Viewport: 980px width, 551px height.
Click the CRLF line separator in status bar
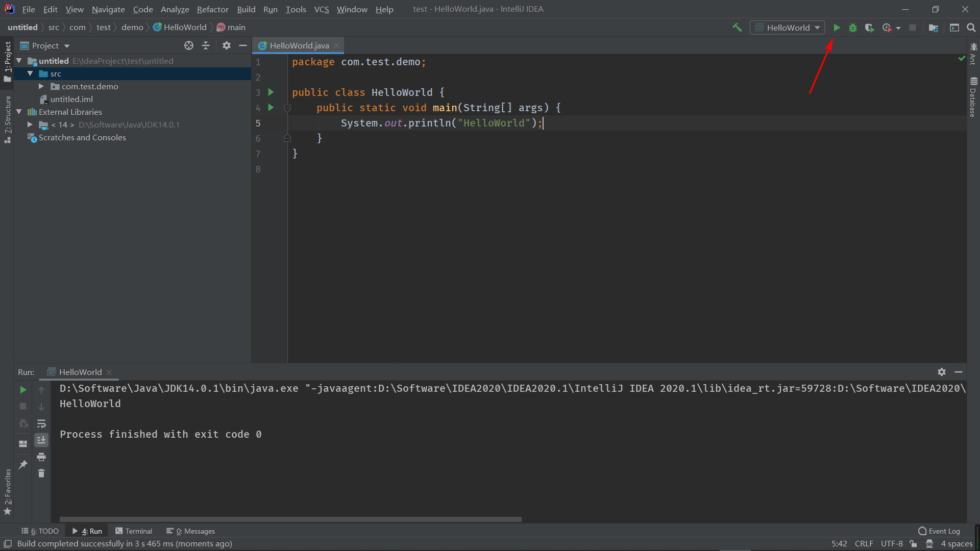coord(864,544)
